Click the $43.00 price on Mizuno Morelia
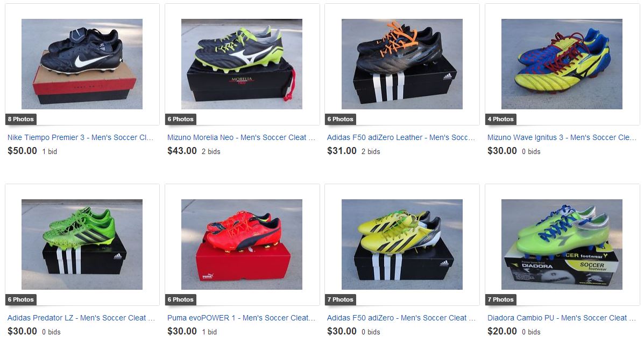Image resolution: width=644 pixels, height=342 pixels. [182, 151]
